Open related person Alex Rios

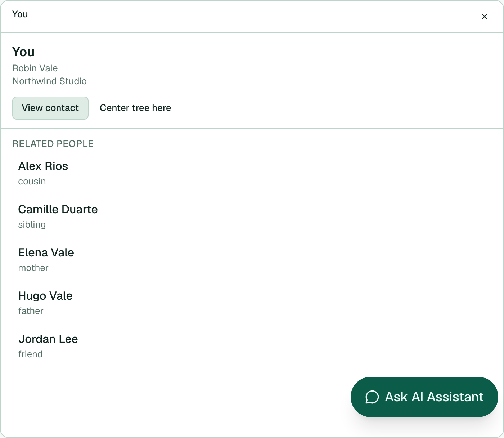point(252,173)
